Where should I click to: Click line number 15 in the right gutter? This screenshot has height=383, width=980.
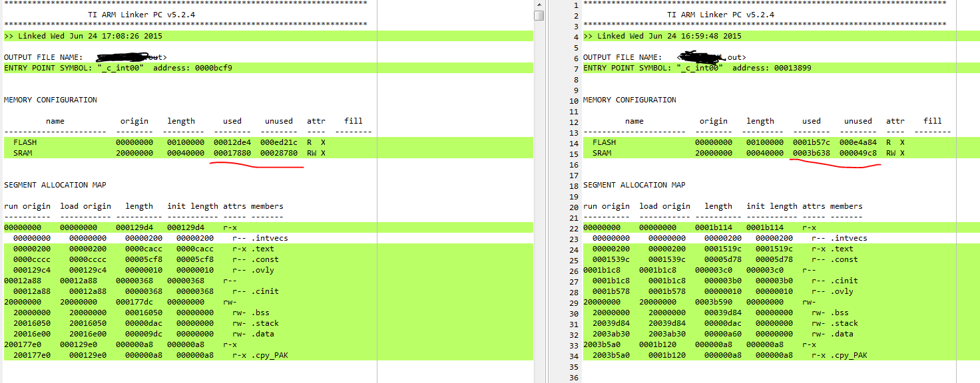(574, 153)
